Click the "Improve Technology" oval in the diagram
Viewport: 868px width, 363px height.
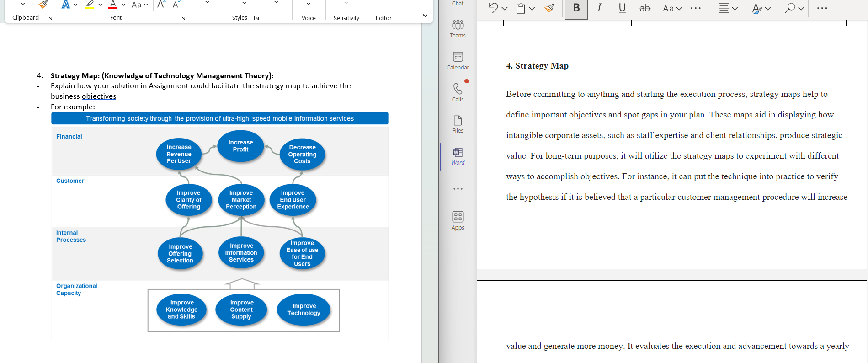click(x=304, y=310)
